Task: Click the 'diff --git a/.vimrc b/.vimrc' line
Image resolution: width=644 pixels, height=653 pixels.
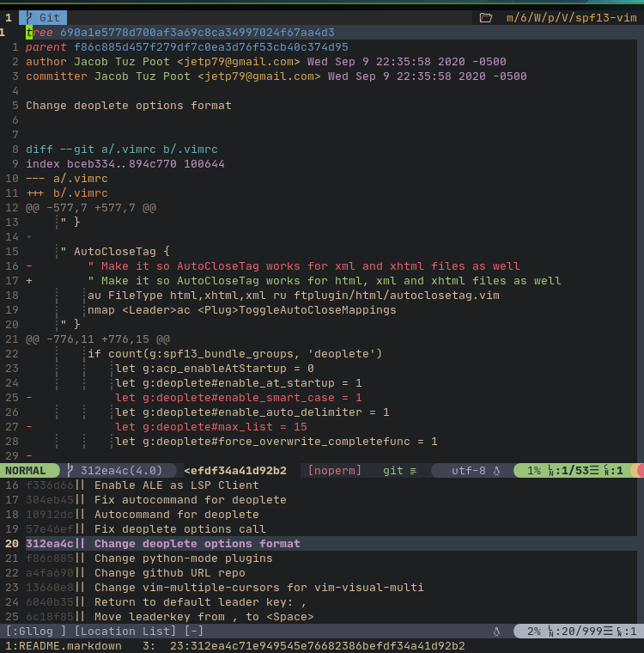Action: 122,150
